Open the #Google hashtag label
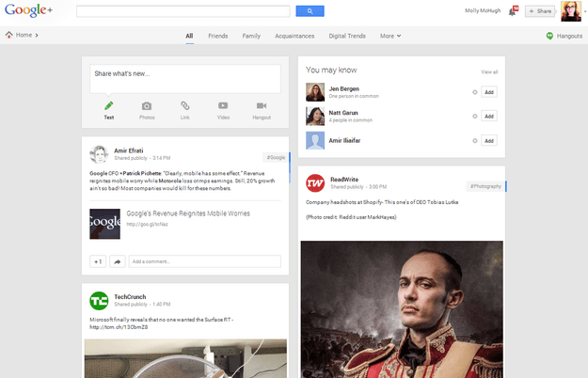This screenshot has height=378, width=588. pyautogui.click(x=276, y=158)
